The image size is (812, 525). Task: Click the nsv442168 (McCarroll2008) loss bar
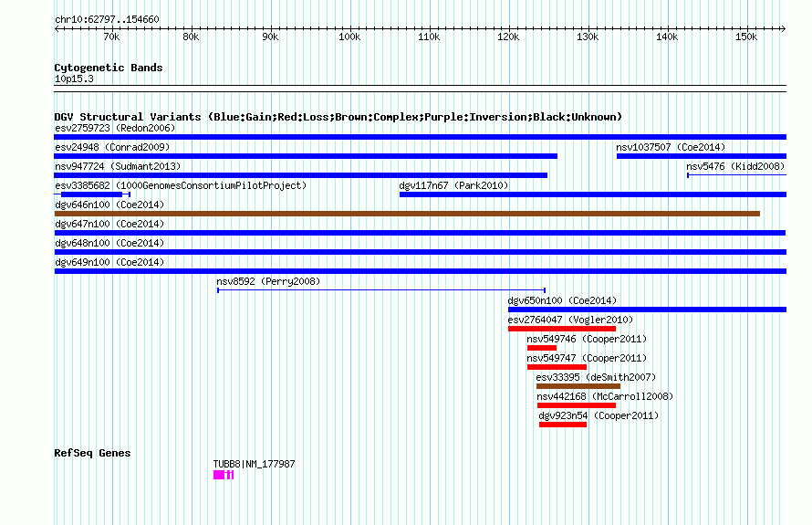pos(577,405)
